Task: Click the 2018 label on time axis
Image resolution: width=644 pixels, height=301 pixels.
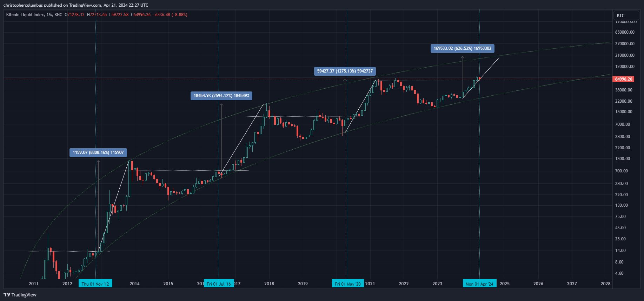Action: click(x=269, y=284)
